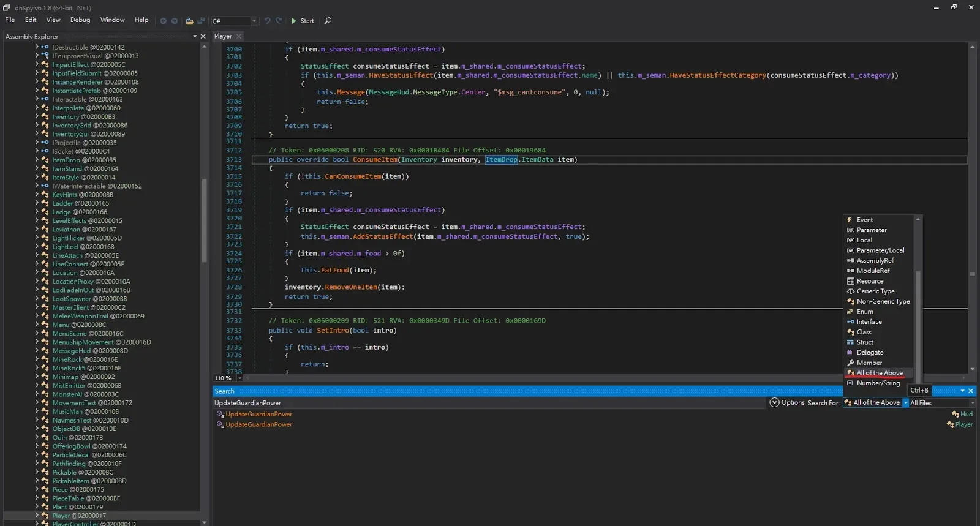
Task: Close the Search panel with X
Action: (x=971, y=391)
